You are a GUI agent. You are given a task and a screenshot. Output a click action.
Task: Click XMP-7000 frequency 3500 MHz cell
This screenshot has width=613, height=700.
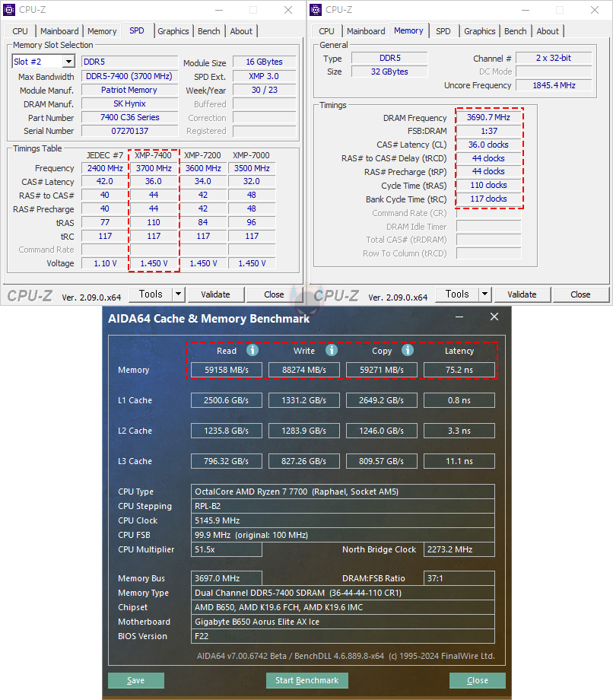252,168
